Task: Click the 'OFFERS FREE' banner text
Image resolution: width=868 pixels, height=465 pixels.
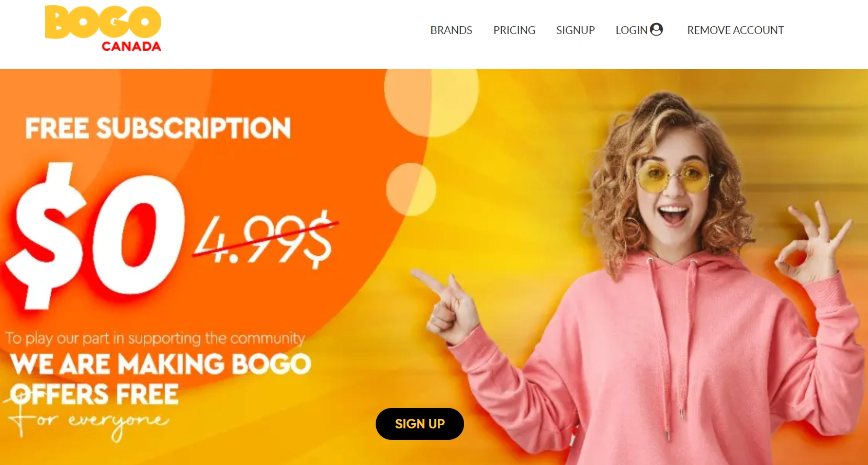Action: 95,395
